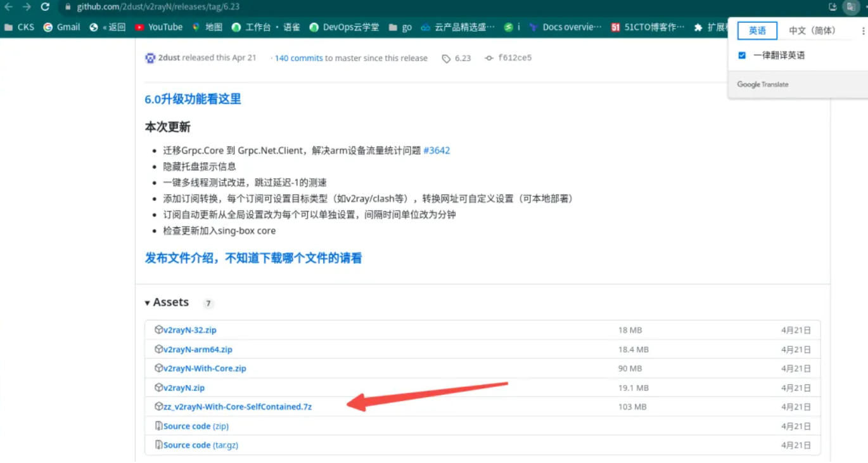Image resolution: width=868 pixels, height=463 pixels.
Task: Open the 地图 maps bookmark
Action: [207, 27]
